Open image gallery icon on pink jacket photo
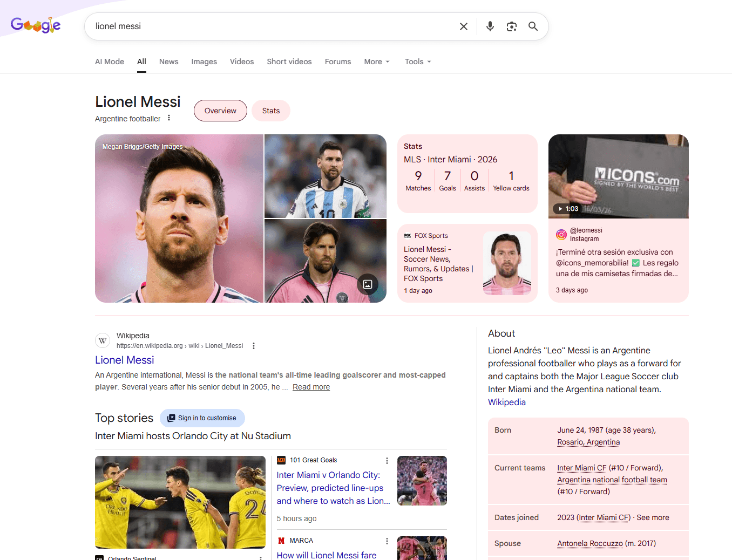The height and width of the screenshot is (560, 732). (368, 284)
